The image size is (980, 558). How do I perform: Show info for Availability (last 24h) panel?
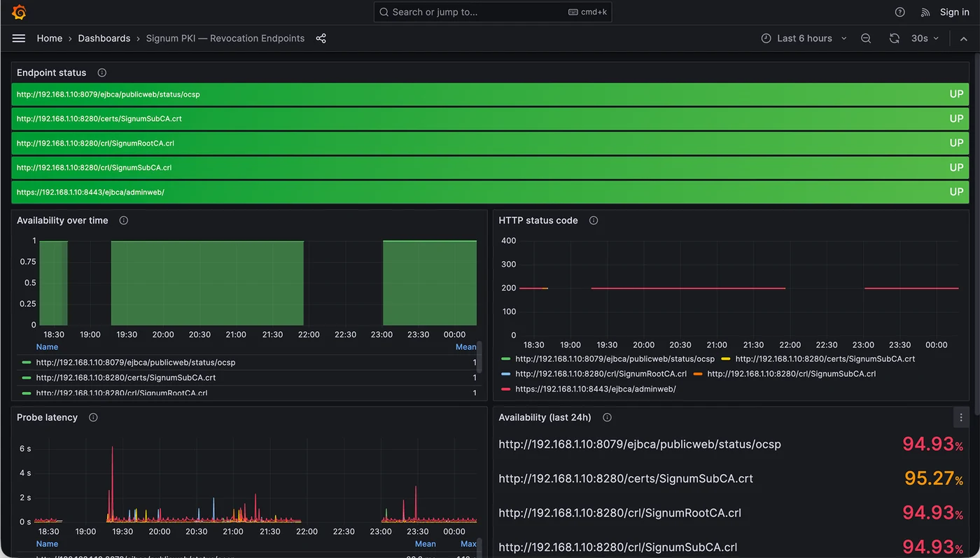click(x=607, y=417)
